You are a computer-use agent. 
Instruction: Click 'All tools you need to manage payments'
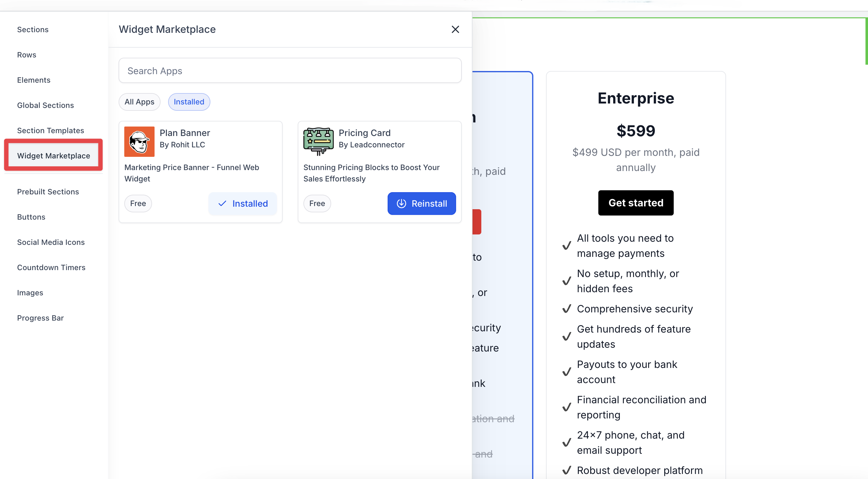625,246
